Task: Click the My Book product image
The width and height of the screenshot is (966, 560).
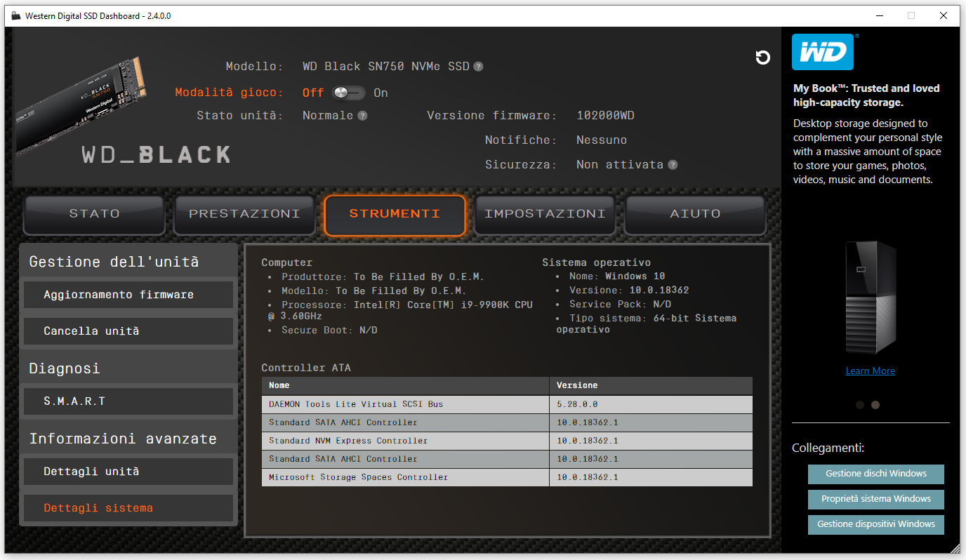Action: point(870,298)
